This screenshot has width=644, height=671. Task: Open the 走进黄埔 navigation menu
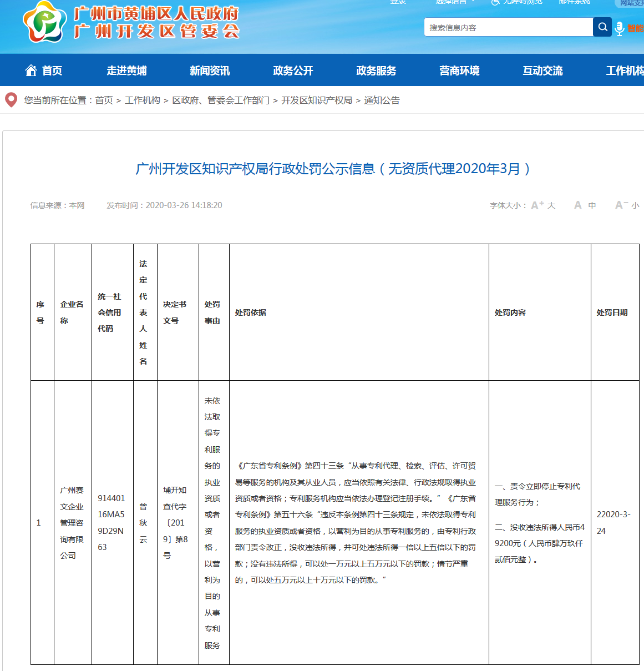click(126, 70)
